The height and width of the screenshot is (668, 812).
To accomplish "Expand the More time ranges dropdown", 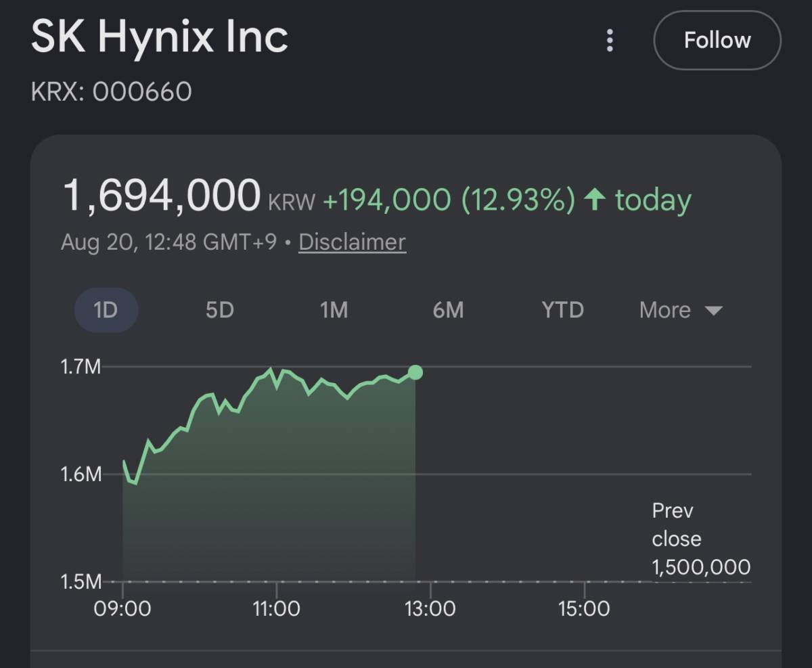I will click(x=681, y=310).
